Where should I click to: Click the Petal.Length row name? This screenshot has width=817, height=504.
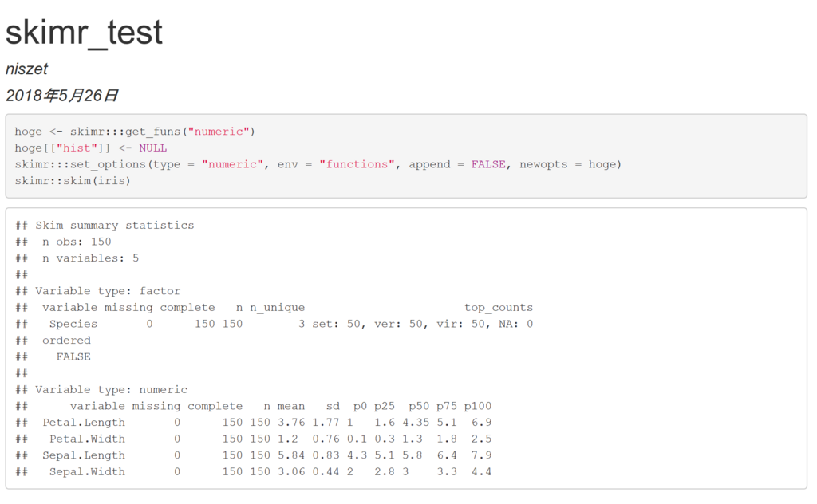coord(84,423)
